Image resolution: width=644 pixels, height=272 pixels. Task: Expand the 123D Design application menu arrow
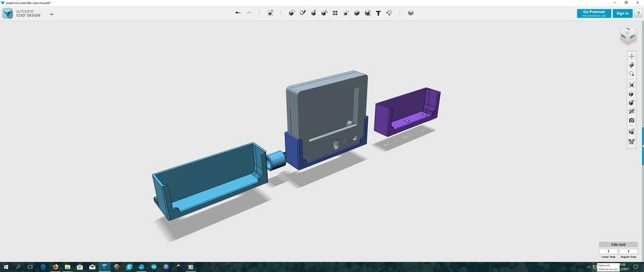52,14
